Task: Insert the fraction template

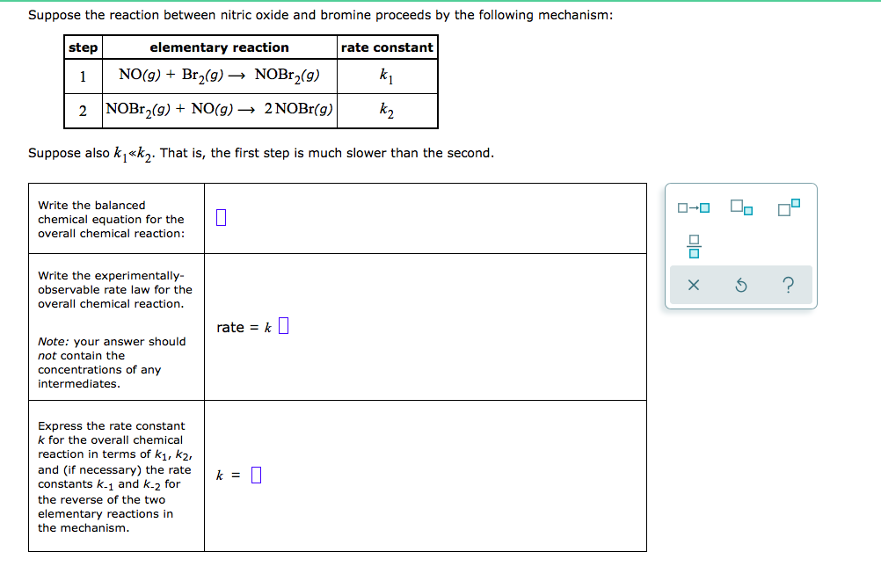Action: coord(694,246)
